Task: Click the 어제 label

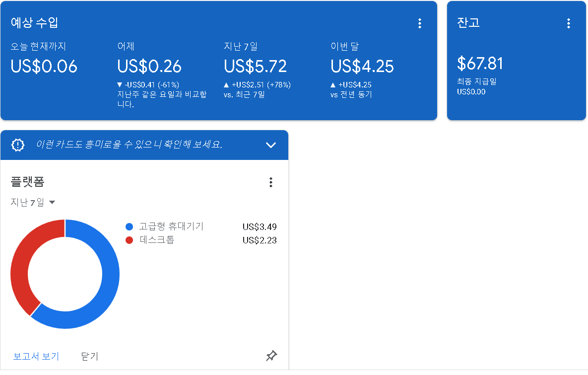Action: point(126,47)
